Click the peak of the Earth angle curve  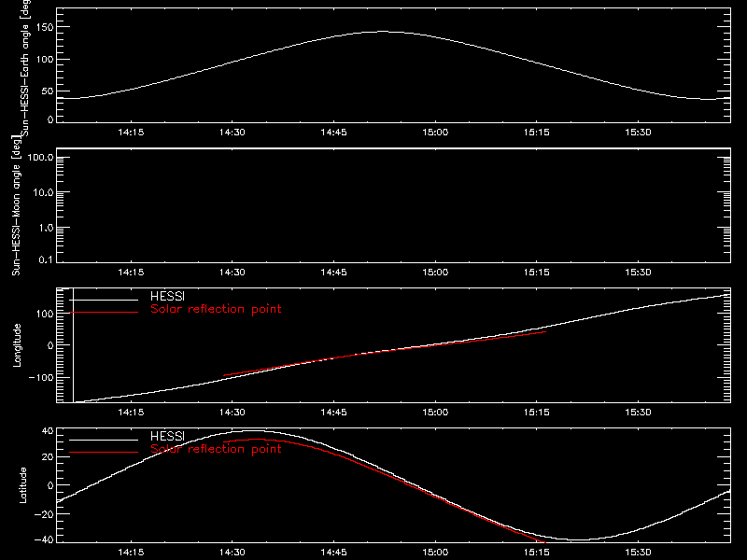(383, 32)
